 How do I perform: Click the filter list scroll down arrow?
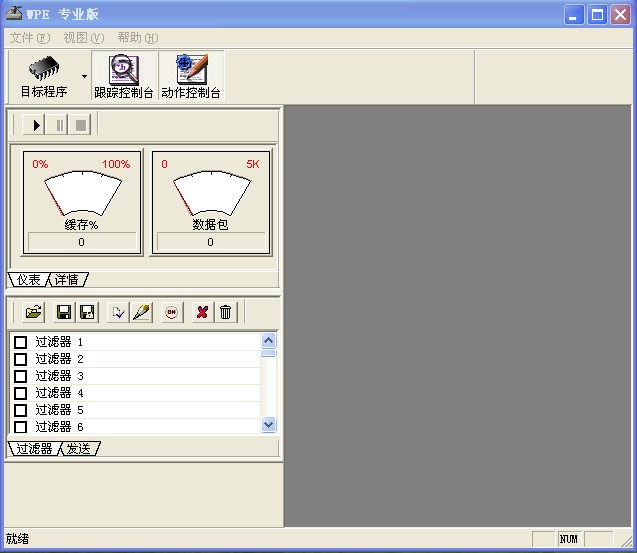pyautogui.click(x=269, y=425)
